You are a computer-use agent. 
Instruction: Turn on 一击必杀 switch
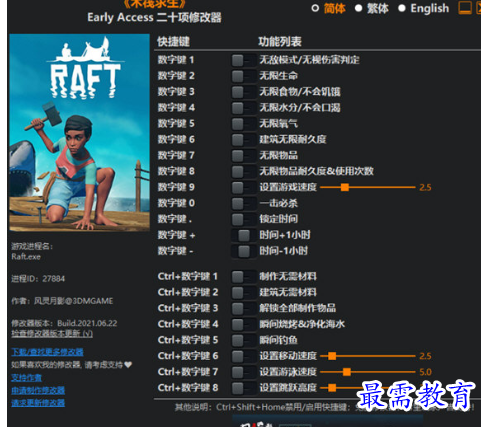pyautogui.click(x=244, y=203)
